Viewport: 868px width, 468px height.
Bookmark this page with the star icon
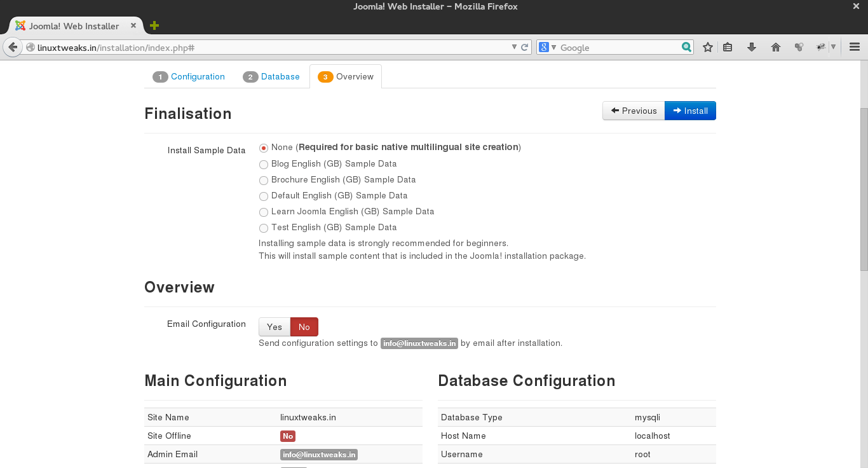coord(708,47)
